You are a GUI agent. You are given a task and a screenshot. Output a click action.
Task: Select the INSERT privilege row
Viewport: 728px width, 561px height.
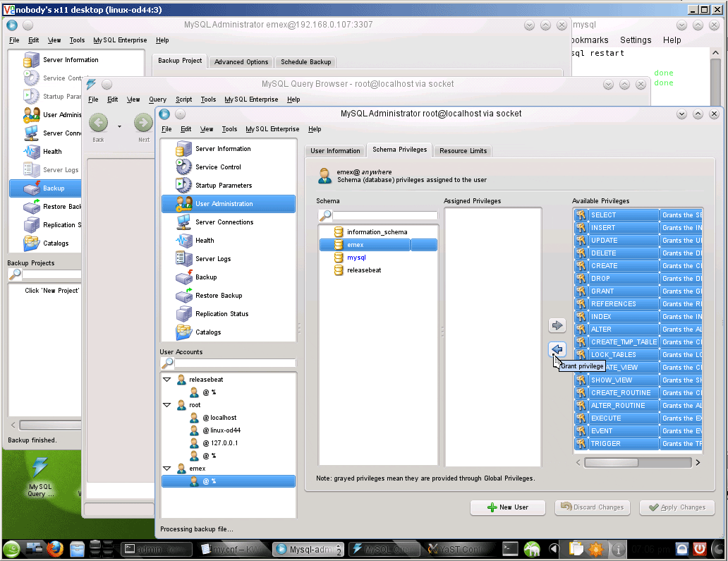click(x=638, y=227)
